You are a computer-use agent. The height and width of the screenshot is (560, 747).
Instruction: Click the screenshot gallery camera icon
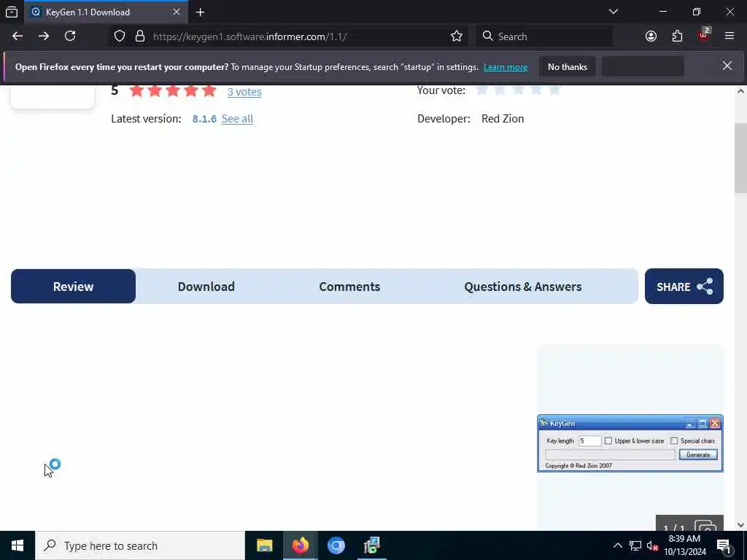(x=705, y=526)
